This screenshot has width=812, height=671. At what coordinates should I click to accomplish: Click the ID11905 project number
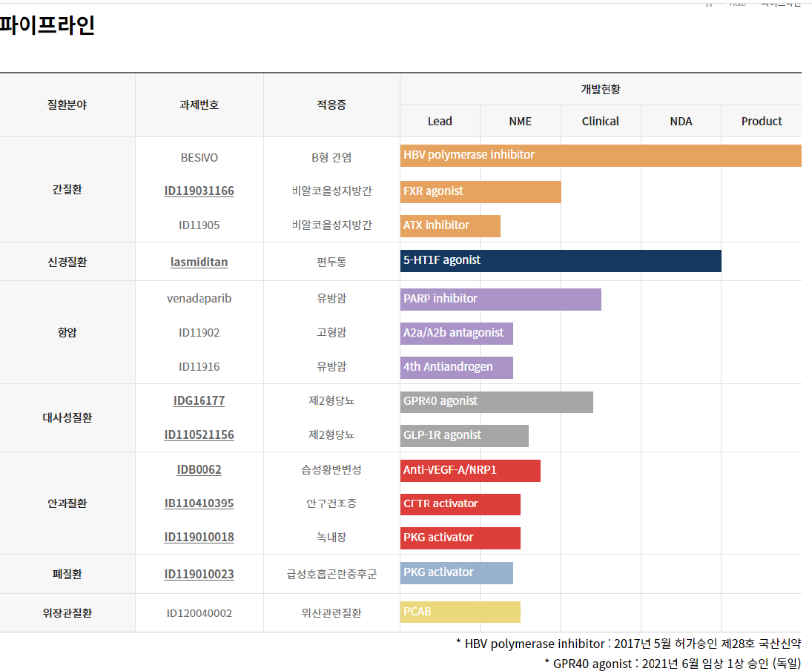[x=199, y=225]
